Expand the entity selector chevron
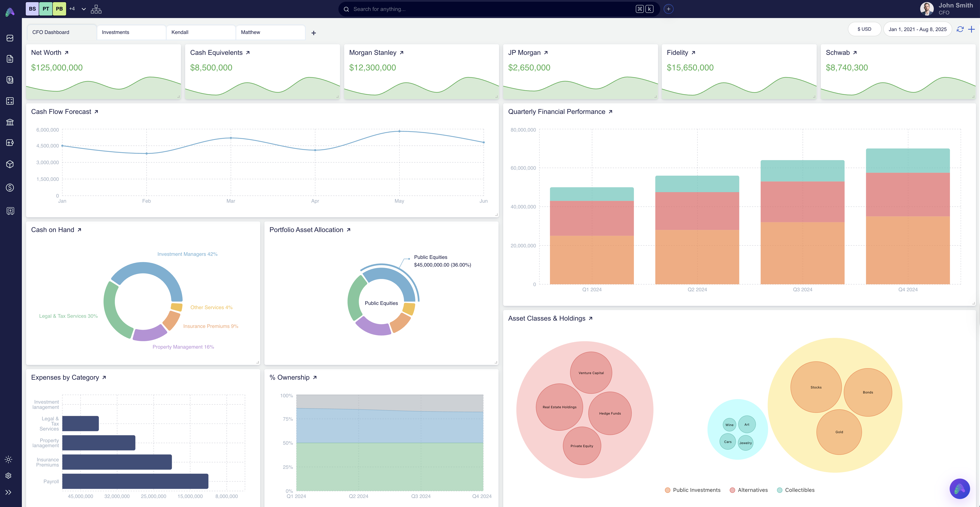980x507 pixels. 84,9
